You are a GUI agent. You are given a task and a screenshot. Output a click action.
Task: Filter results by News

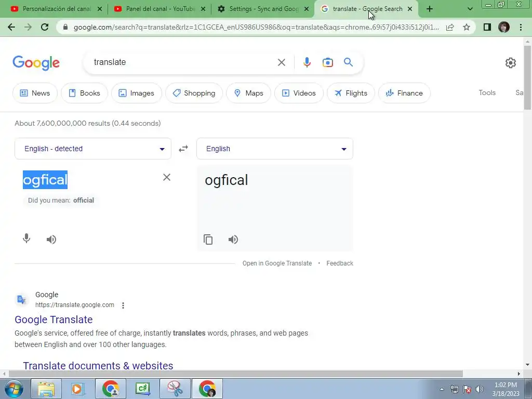(35, 93)
